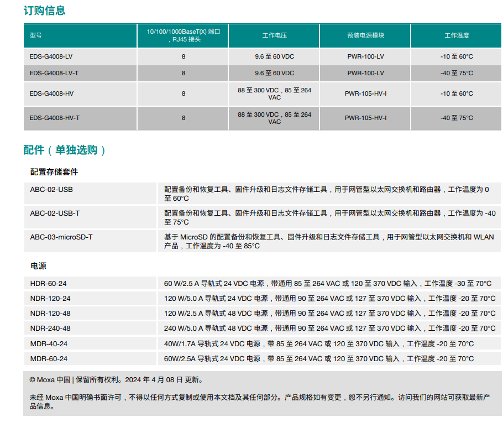Select -40 至 75°C in EDS-G4008-HV-T row

tap(457, 118)
